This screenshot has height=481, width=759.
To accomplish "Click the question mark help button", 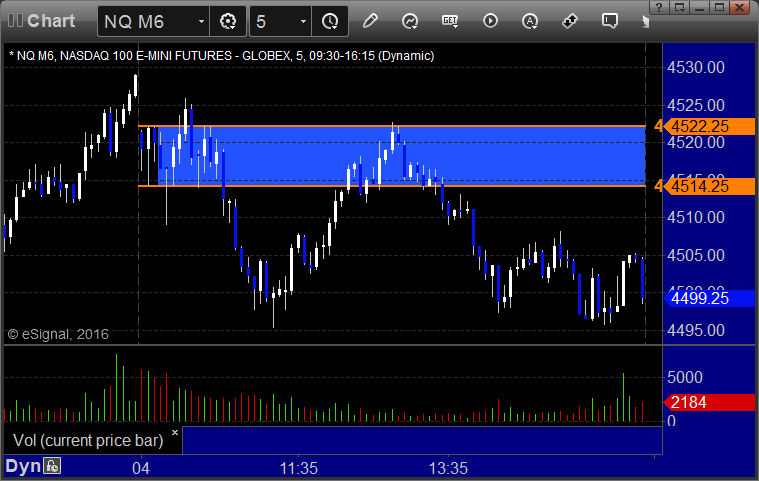I will (x=659, y=7).
